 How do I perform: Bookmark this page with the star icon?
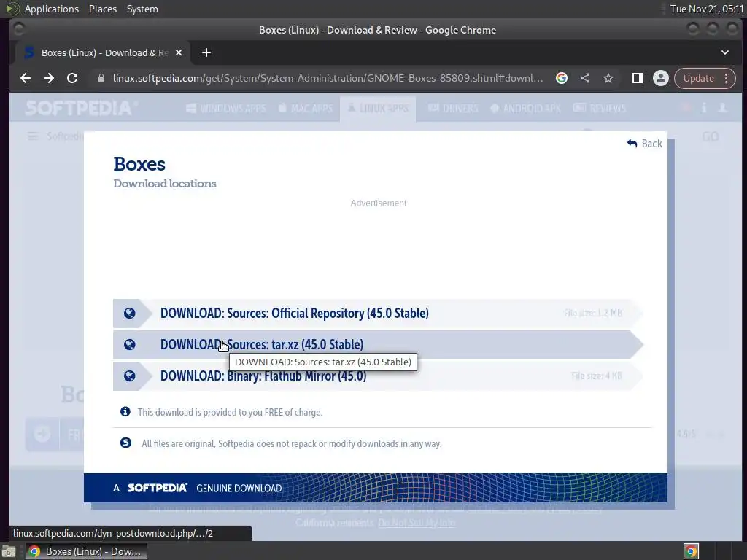tap(608, 78)
